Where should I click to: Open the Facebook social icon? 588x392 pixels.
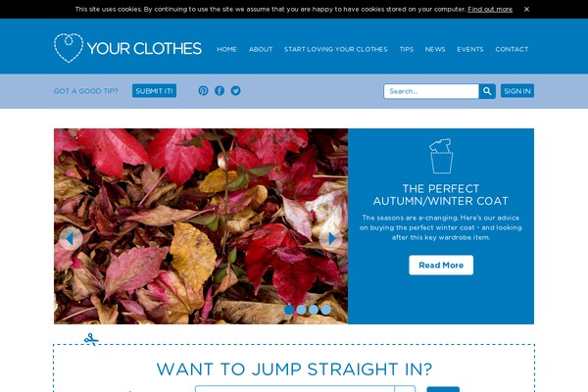click(x=220, y=91)
